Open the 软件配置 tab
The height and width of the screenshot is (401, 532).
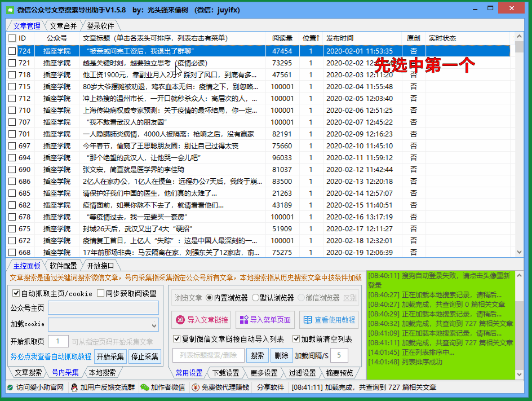tap(63, 266)
